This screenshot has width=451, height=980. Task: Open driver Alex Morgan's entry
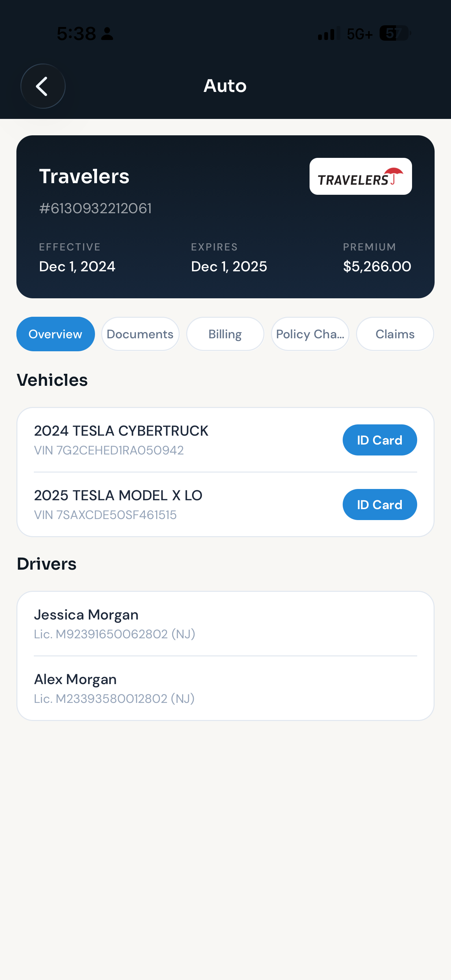click(x=225, y=688)
